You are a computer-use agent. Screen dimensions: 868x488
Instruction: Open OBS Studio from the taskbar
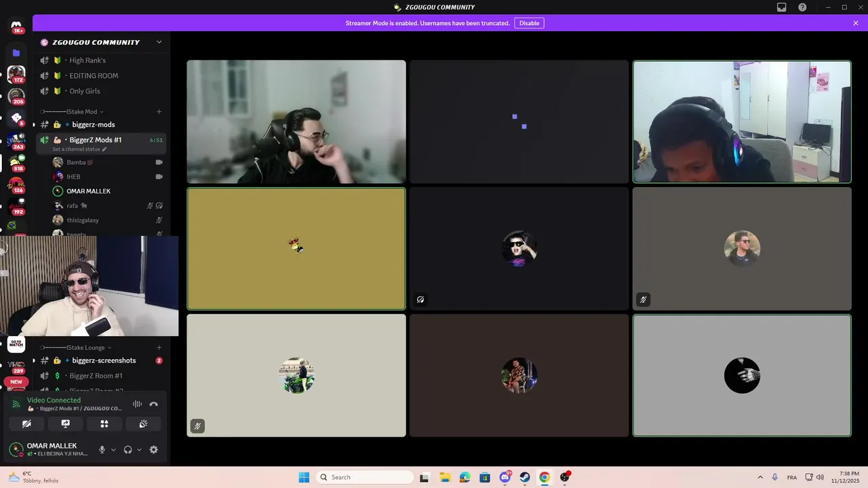[565, 477]
